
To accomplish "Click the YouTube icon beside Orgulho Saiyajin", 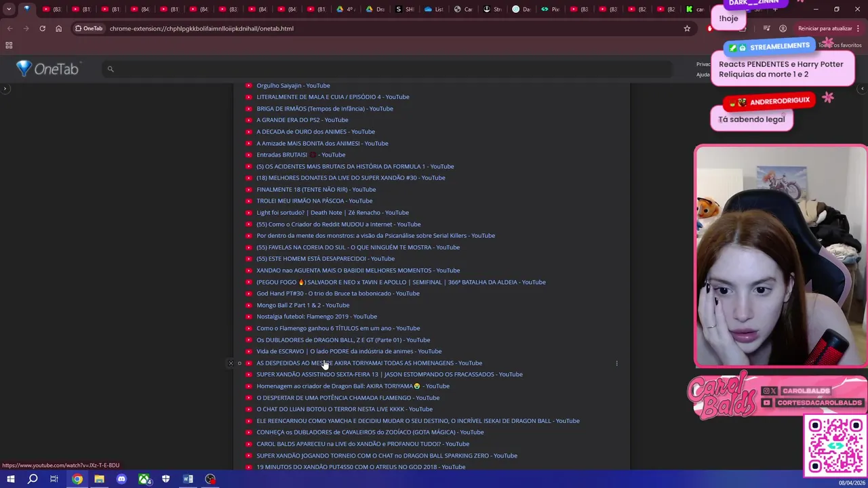I will coord(248,85).
